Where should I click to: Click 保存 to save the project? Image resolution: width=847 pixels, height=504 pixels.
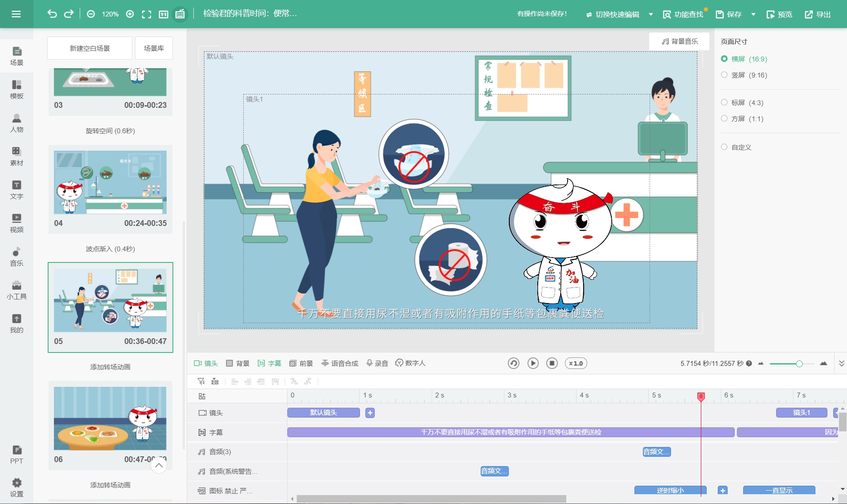(x=728, y=14)
